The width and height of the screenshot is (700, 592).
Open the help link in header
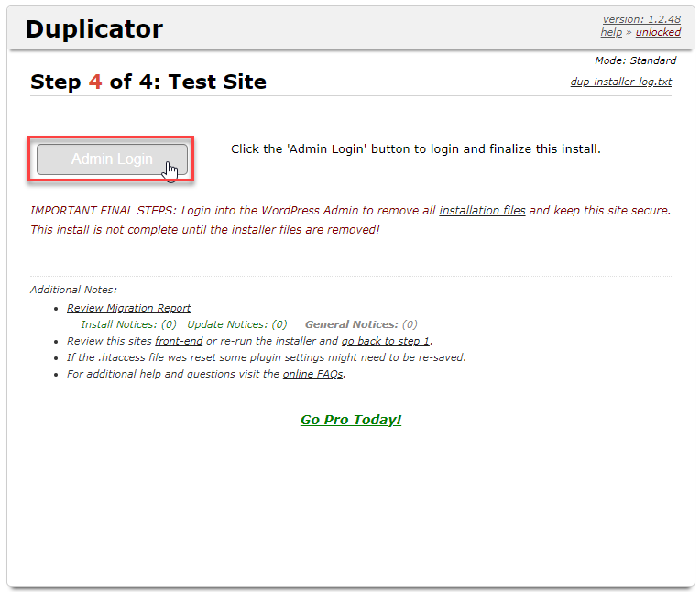[610, 32]
